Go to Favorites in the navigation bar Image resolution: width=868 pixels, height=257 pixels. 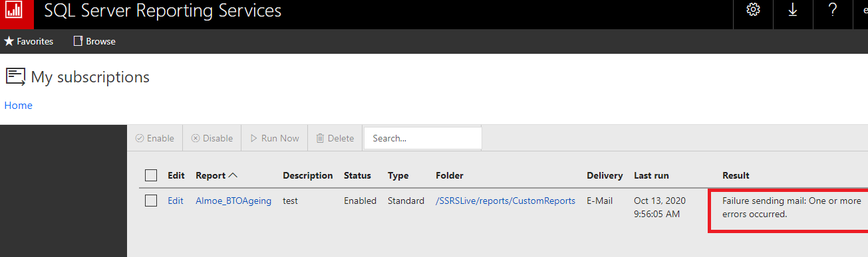pos(29,41)
